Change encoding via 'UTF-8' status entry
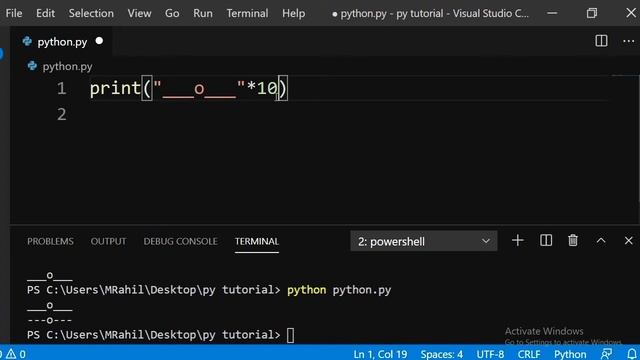The height and width of the screenshot is (360, 640). click(490, 354)
